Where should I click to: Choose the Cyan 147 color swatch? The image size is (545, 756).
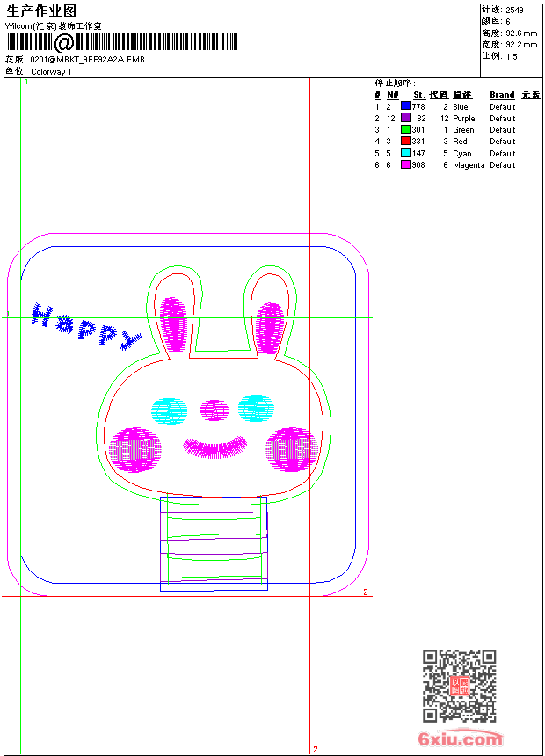pos(405,153)
